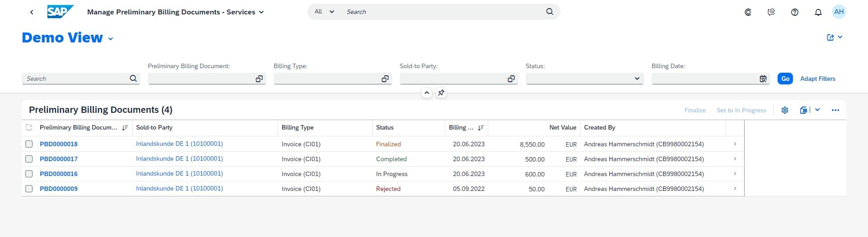Open table settings gear icon
868x237 pixels.
(x=785, y=110)
